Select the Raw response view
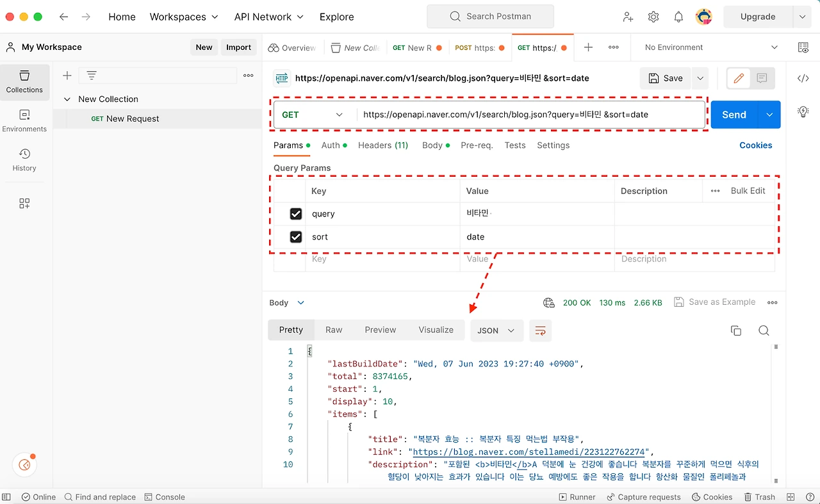Viewport: 820px width, 504px height. (334, 330)
